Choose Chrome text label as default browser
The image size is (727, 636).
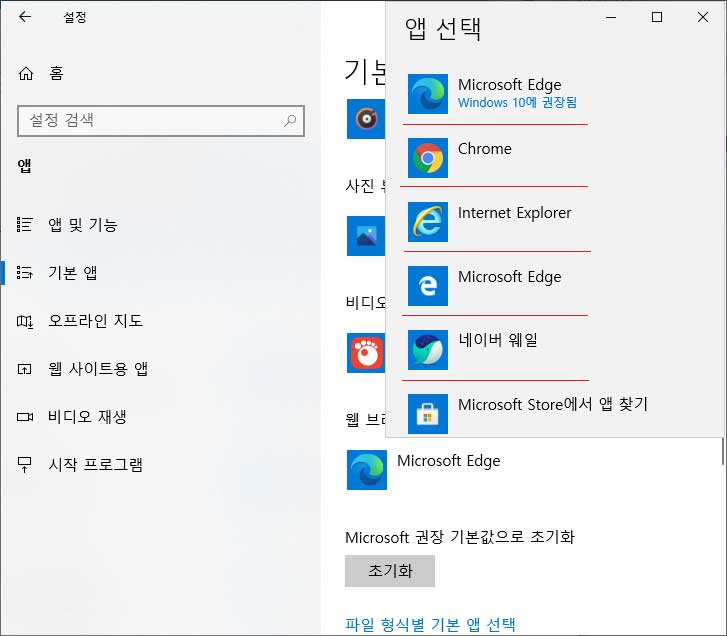coord(485,149)
